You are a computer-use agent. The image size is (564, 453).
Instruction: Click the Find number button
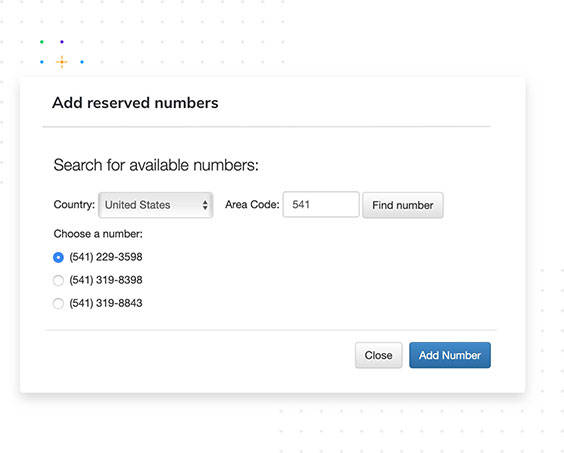402,205
